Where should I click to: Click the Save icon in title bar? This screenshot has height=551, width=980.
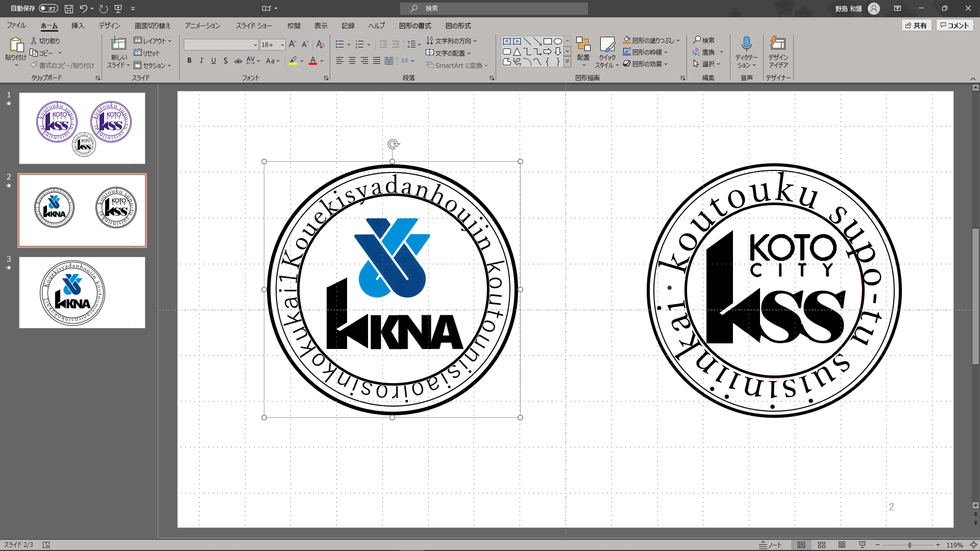(x=69, y=9)
